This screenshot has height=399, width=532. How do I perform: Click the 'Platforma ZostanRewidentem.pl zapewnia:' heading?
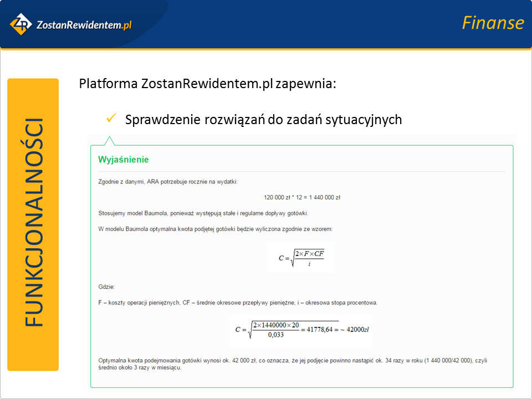click(207, 84)
